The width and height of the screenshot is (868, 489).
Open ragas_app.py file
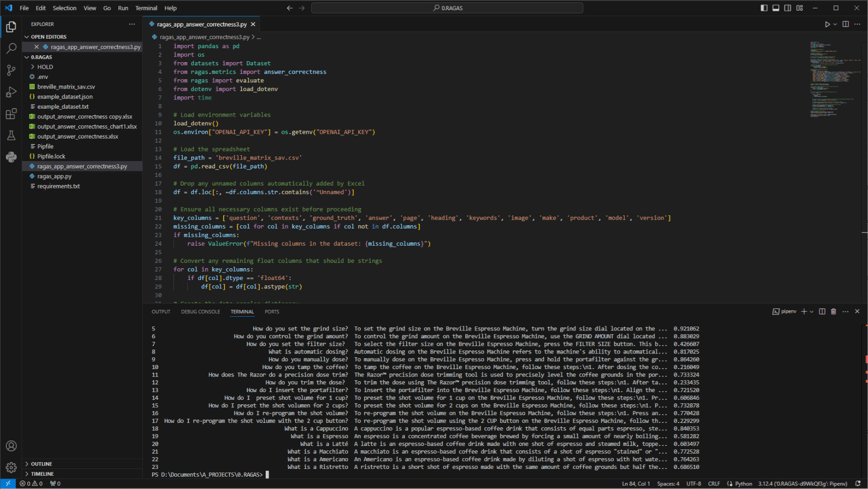coord(54,176)
